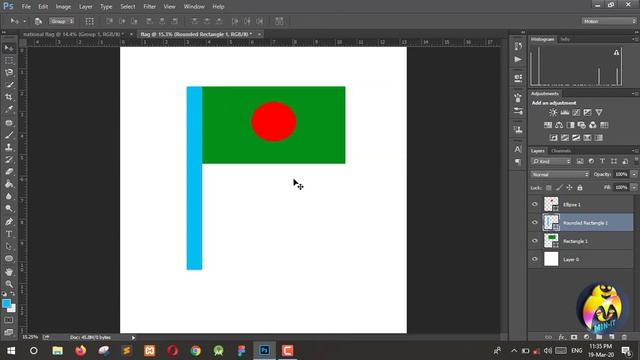
Task: Select the Lasso tool
Action: tap(9, 73)
